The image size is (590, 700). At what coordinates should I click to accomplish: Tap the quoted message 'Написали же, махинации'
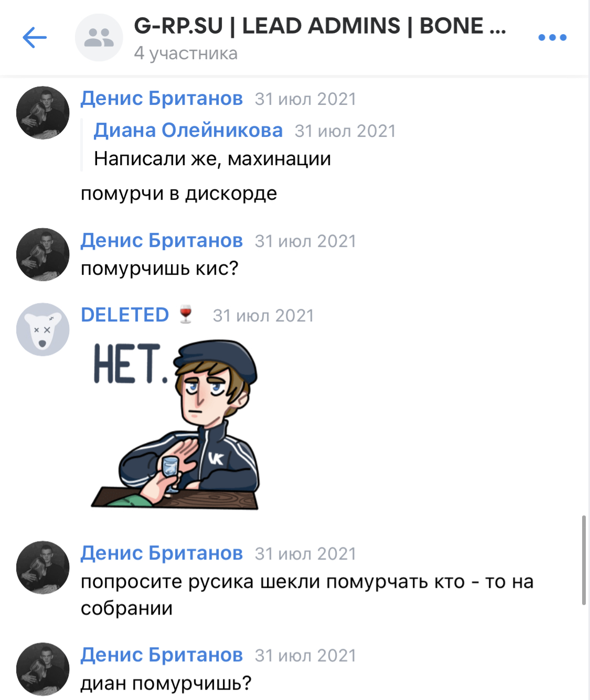[212, 158]
